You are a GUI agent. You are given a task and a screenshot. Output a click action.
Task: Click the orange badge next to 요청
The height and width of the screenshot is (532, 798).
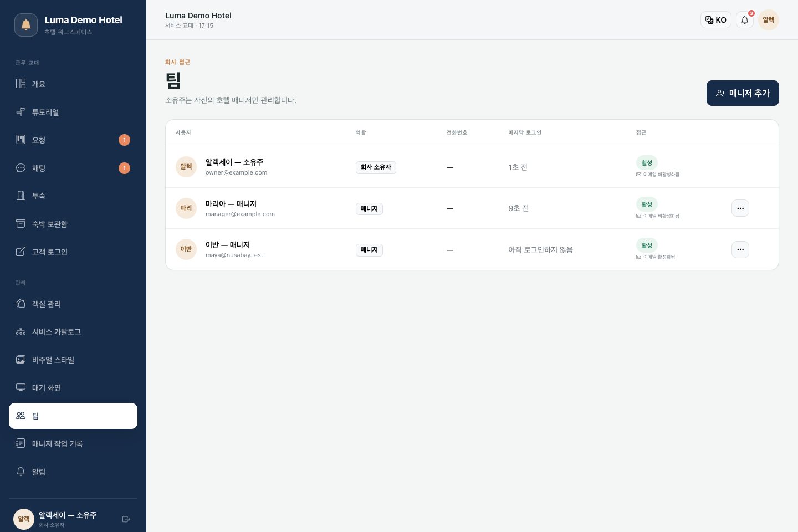pos(124,140)
